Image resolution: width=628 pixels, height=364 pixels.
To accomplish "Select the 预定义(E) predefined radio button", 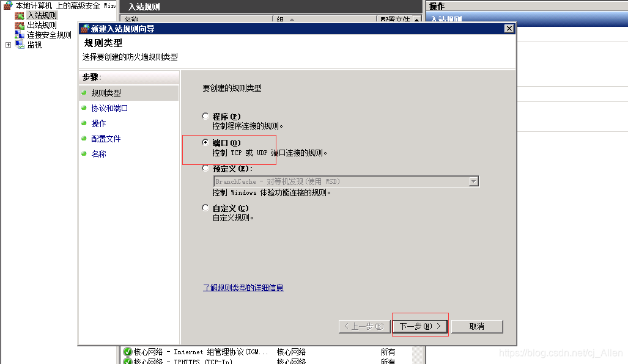I will click(205, 168).
